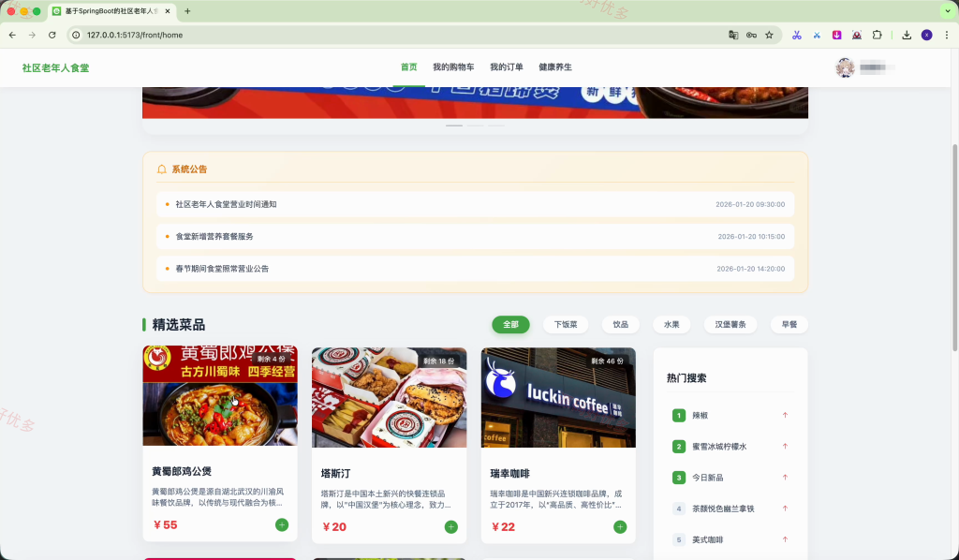Click the user avatar in header
Screen dimensions: 959x560
[845, 67]
